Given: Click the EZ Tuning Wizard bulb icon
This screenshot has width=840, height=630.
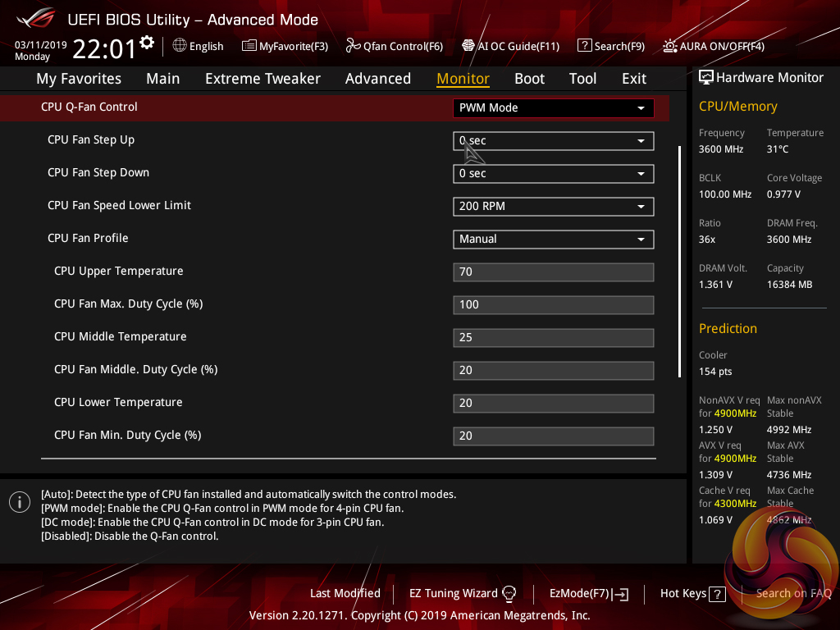Looking at the screenshot, I should (x=509, y=594).
